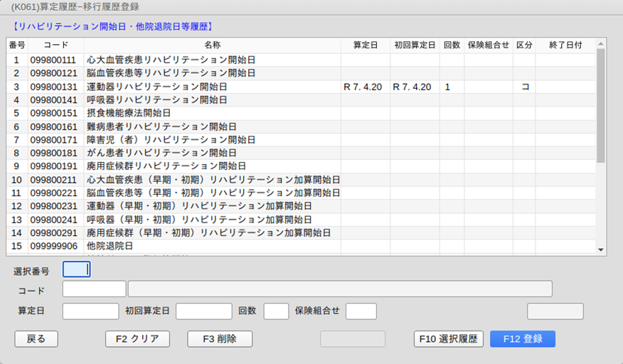The image size is (623, 364).
Task: Click the 戻る button
Action: coord(36,339)
